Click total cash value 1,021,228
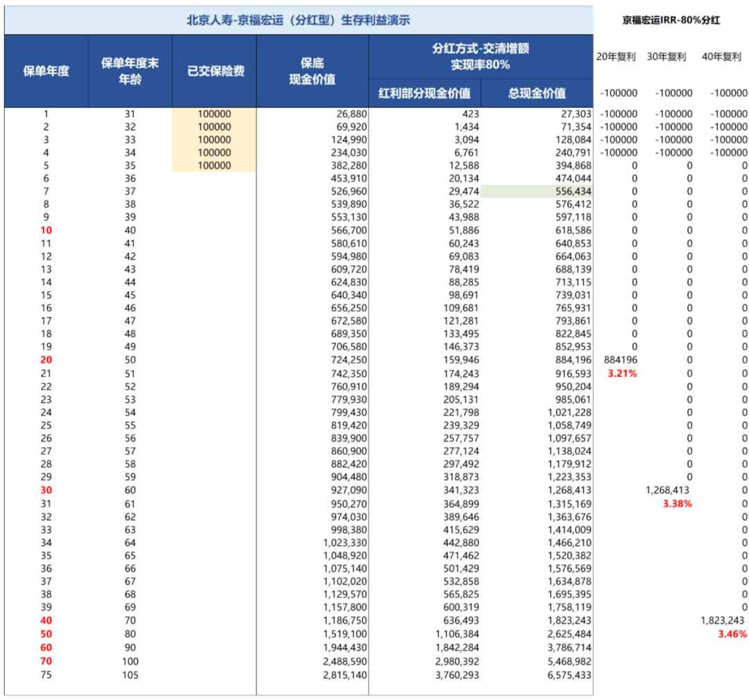The height and width of the screenshot is (700, 749). click(x=570, y=412)
